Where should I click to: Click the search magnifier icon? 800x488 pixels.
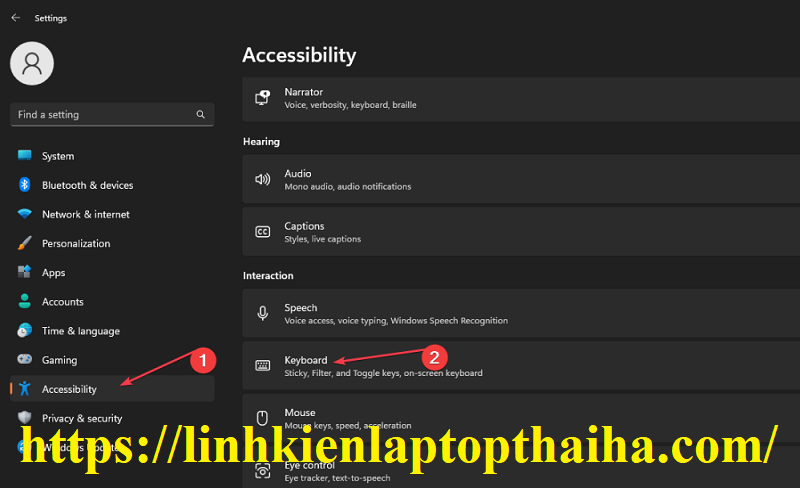coord(201,114)
